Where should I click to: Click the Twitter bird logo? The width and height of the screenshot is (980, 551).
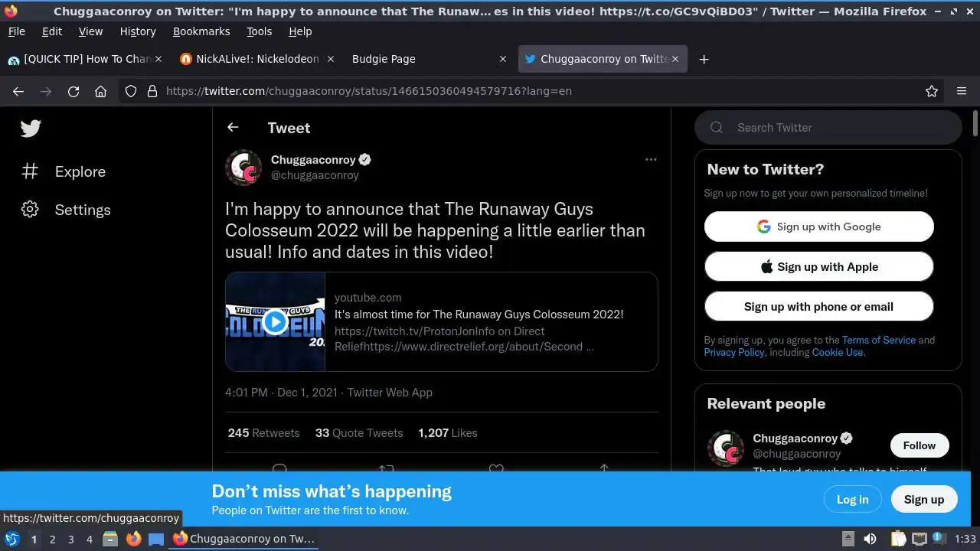(x=31, y=128)
